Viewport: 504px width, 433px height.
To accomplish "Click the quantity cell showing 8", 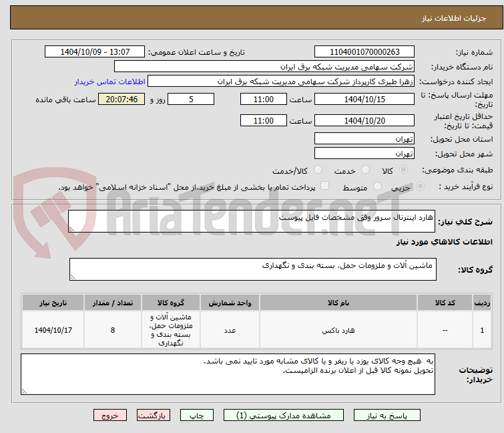I will 113,330.
